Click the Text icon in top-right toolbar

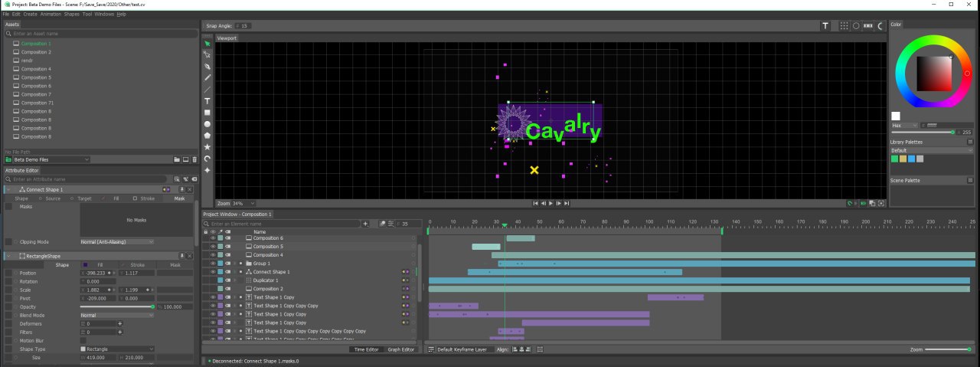pyautogui.click(x=825, y=25)
